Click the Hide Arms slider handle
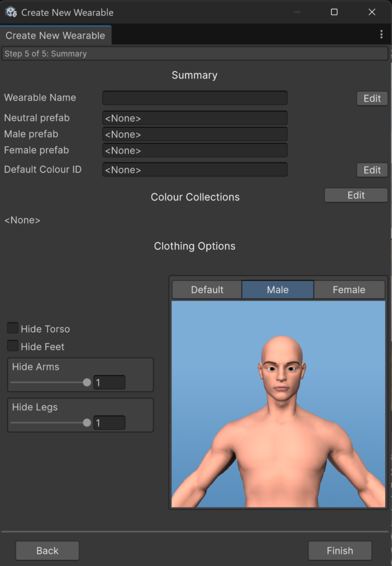Screen dimensions: 392x566 [x=87, y=382]
